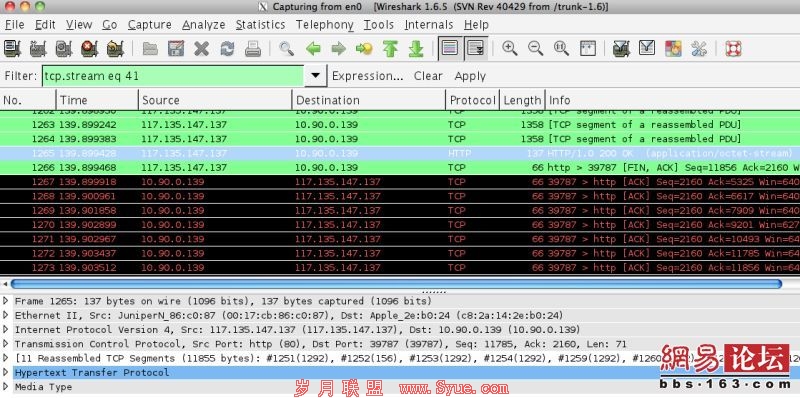The height and width of the screenshot is (398, 800).
Task: Go forward in packet history arrow
Action: [338, 49]
